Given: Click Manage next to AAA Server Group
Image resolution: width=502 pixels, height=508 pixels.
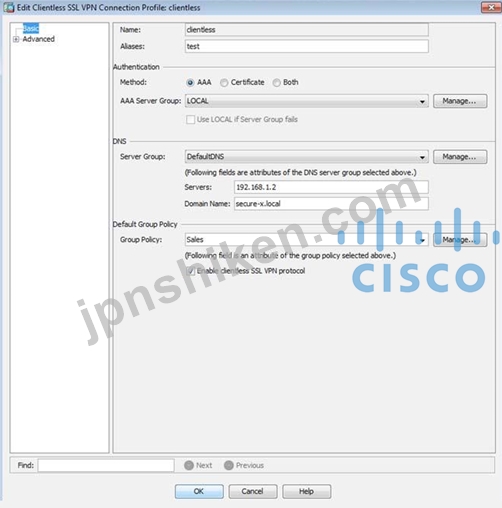Looking at the screenshot, I should [460, 101].
